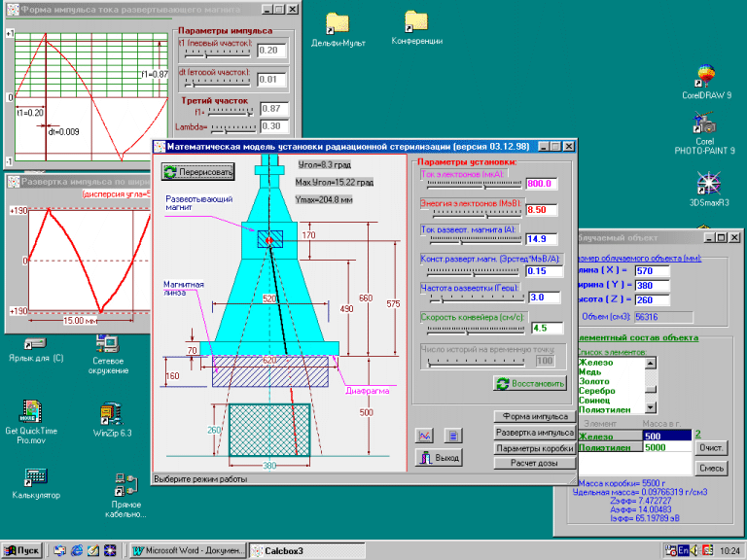Click the Ток электронов value field

pos(543,184)
